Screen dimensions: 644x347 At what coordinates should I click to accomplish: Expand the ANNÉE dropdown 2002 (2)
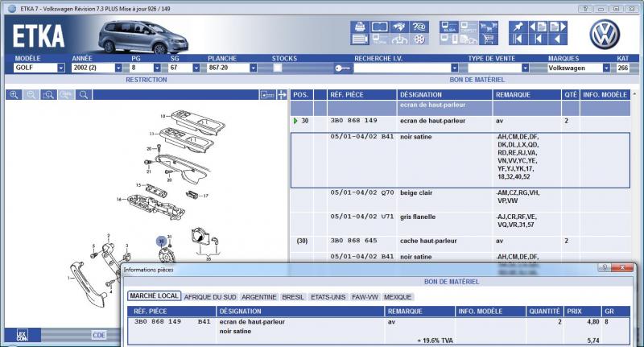tap(118, 68)
